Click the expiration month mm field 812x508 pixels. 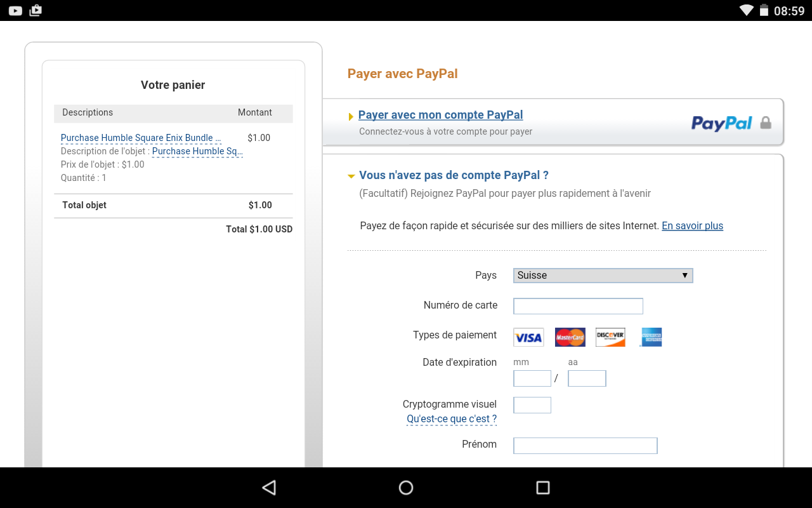532,379
